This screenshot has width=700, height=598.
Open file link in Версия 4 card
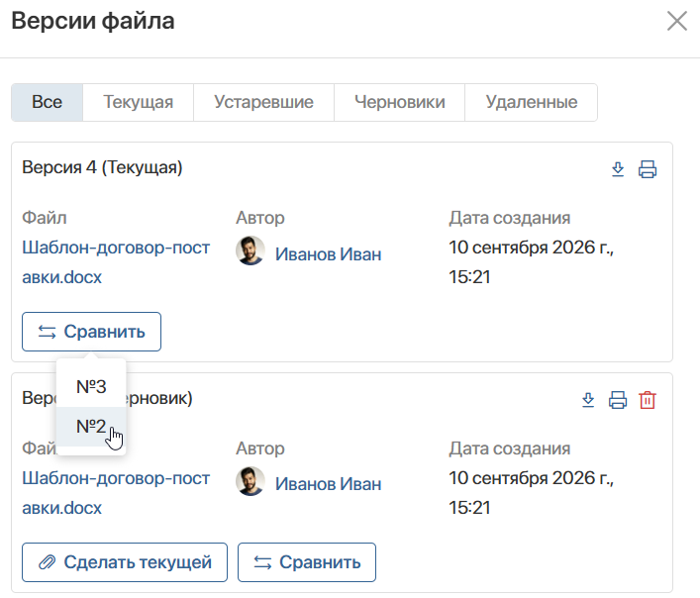click(116, 262)
